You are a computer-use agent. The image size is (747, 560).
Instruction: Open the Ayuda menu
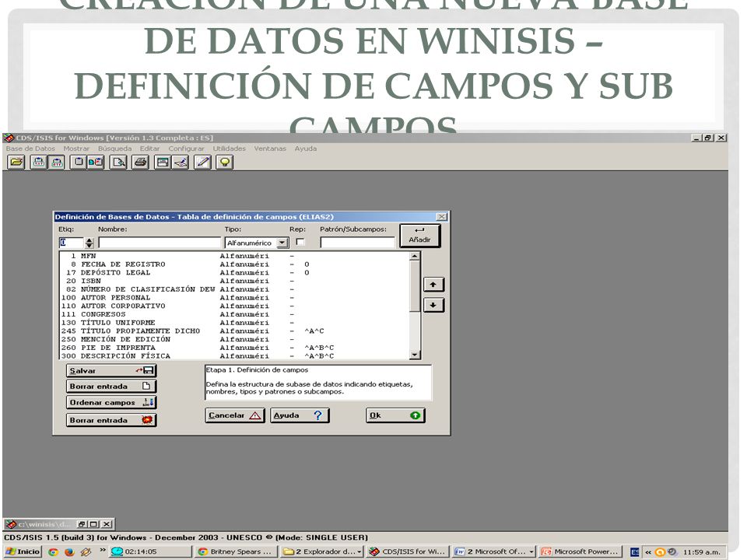click(x=305, y=149)
